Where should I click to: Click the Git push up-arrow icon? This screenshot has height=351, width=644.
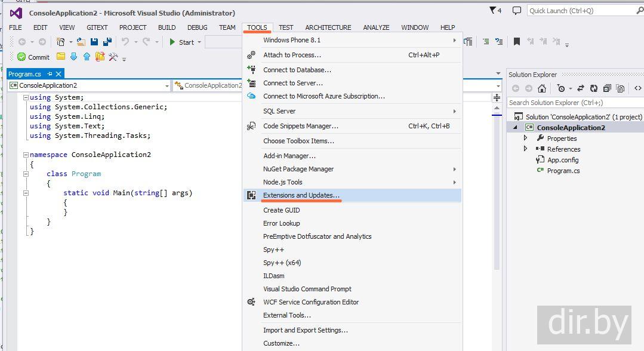click(87, 57)
